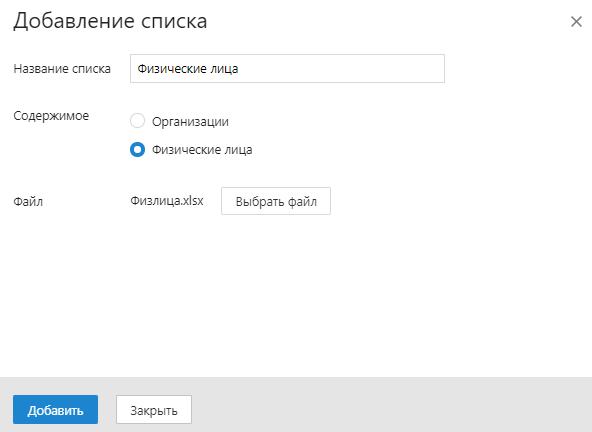The width and height of the screenshot is (592, 432).
Task: Click the Добавление списка dialog title
Action: [110, 21]
